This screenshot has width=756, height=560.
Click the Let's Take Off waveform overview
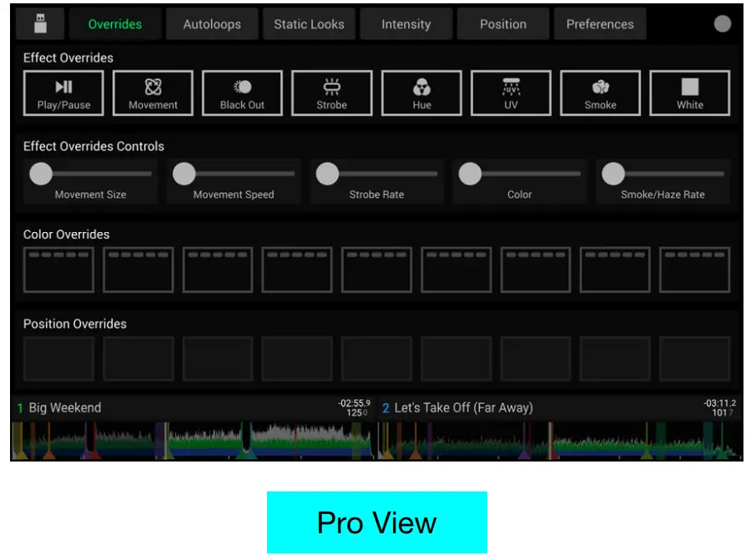(559, 441)
